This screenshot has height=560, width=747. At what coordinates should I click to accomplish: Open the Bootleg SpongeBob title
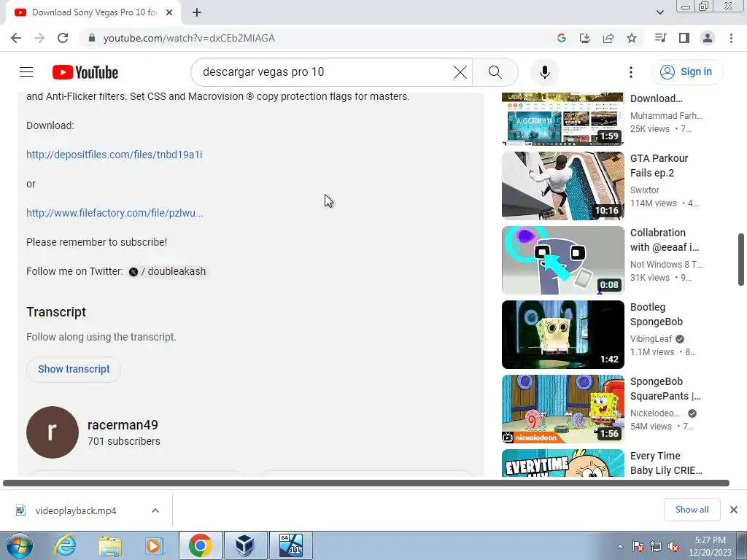pos(656,314)
